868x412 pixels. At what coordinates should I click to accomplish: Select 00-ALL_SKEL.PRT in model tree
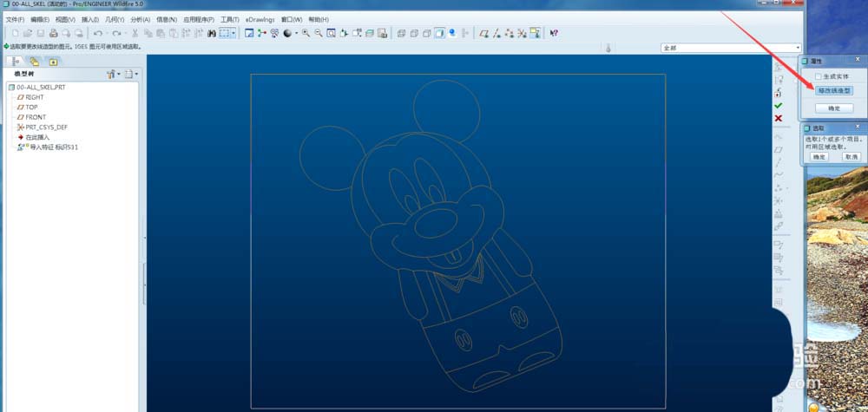(x=36, y=88)
